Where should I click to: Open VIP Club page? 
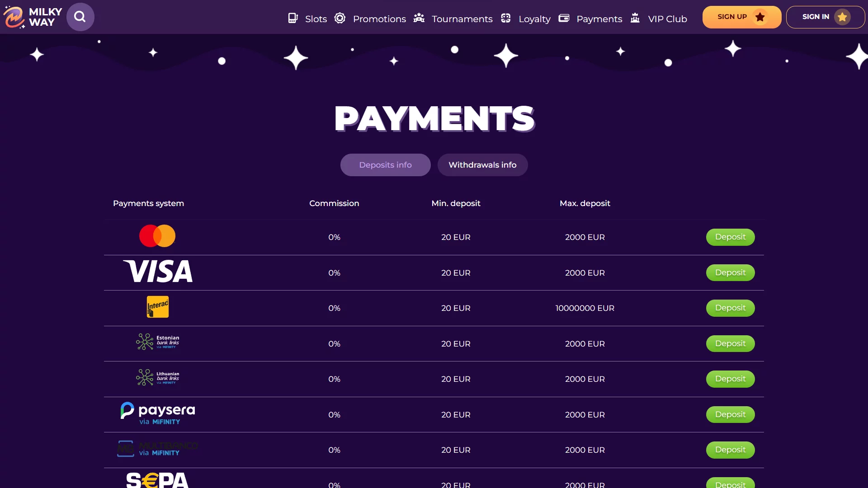coord(667,19)
